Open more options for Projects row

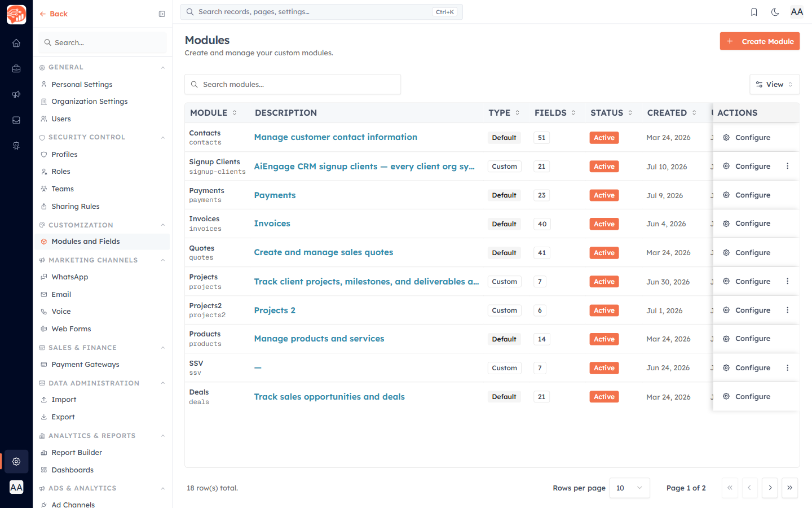(x=788, y=281)
